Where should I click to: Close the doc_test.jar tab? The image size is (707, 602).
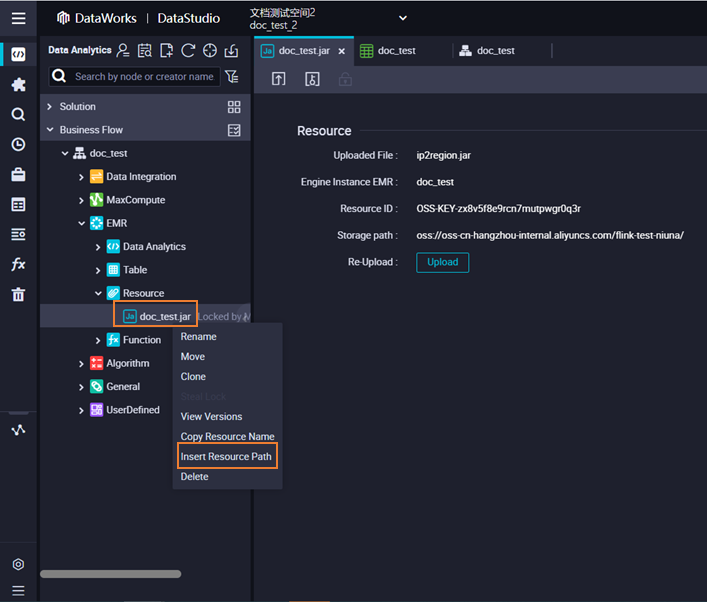coord(341,51)
